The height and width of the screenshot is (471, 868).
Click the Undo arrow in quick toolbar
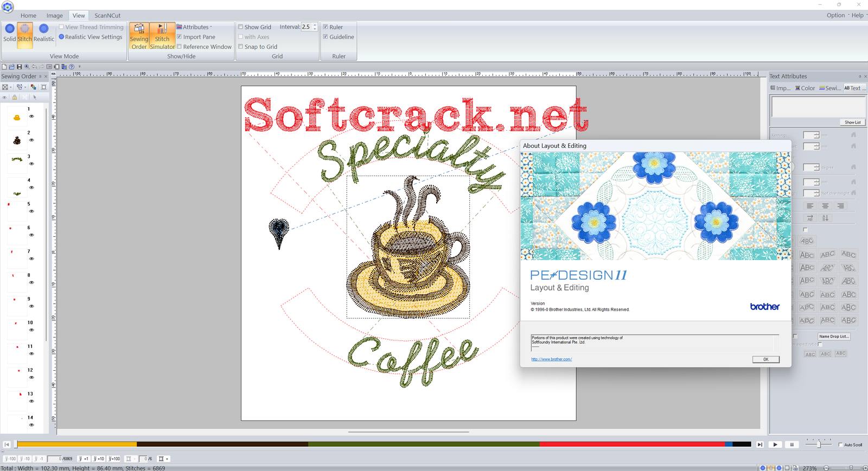tap(34, 67)
